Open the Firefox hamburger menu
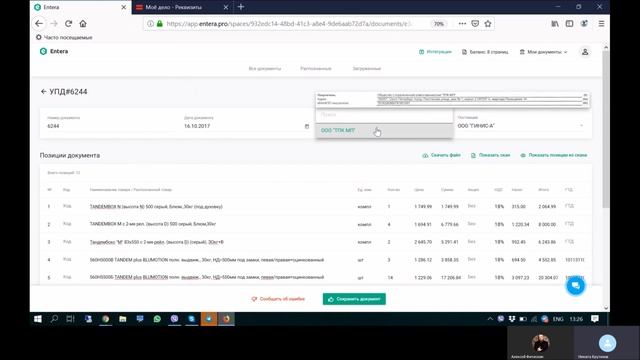 601,24
